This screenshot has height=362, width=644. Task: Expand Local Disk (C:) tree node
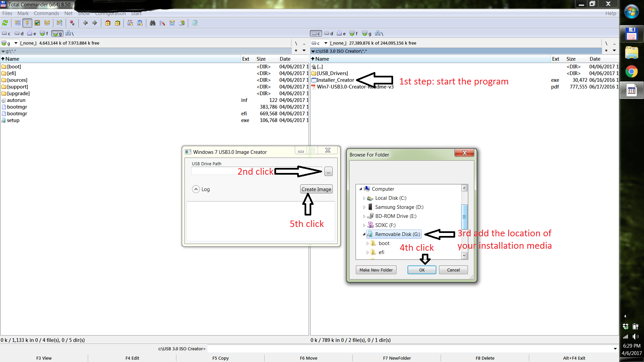pyautogui.click(x=364, y=198)
